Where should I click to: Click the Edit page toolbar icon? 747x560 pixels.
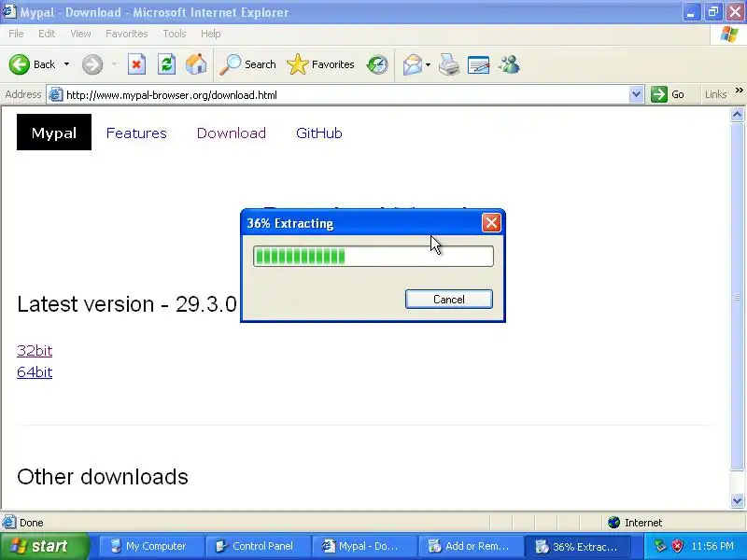pyautogui.click(x=479, y=64)
